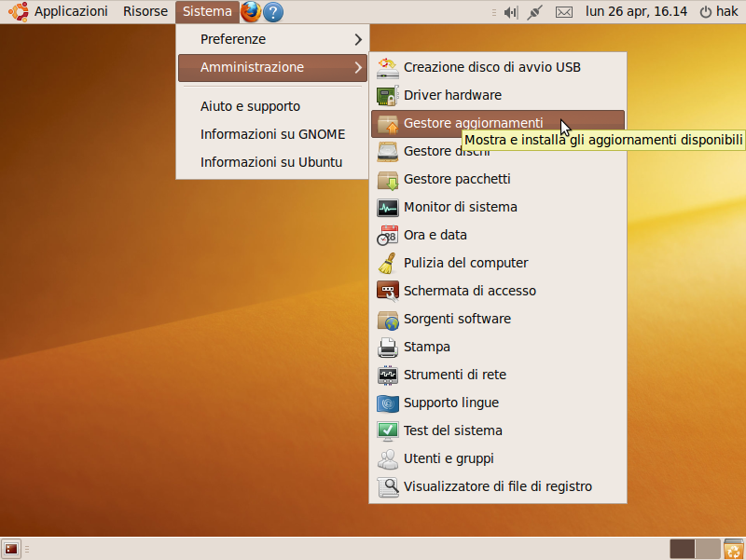Switch to the first workspace
The width and height of the screenshot is (746, 560).
coord(683,549)
